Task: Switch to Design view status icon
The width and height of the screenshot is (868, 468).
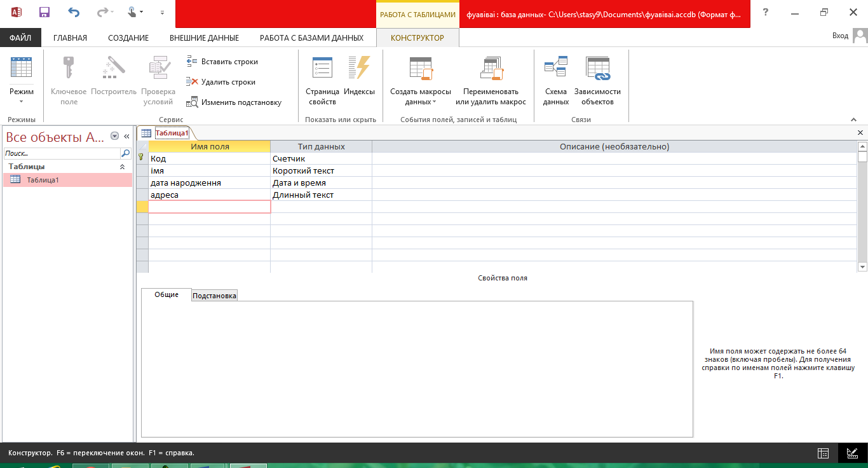Action: pos(853,453)
